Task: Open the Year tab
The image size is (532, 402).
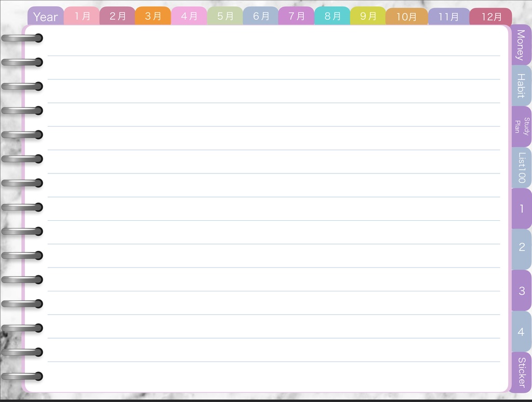Action: pos(46,16)
